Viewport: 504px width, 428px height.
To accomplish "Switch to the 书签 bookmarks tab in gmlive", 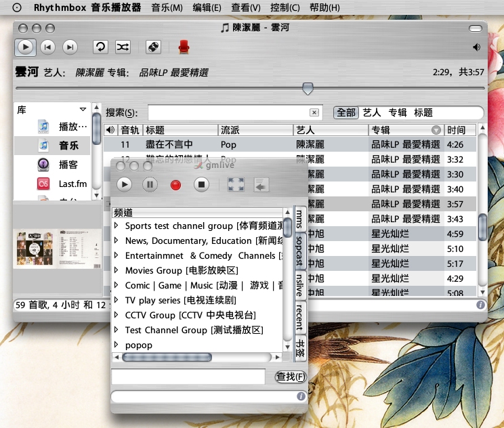I will 300,348.
